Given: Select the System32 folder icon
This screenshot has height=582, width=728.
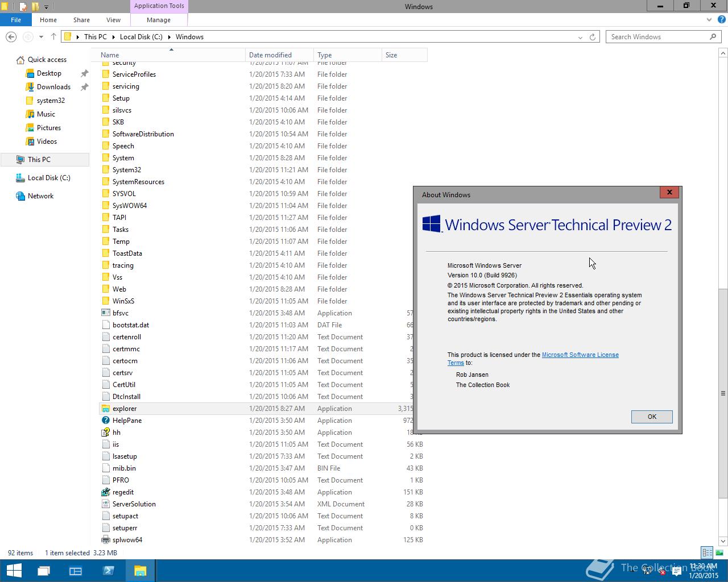Looking at the screenshot, I should click(105, 169).
